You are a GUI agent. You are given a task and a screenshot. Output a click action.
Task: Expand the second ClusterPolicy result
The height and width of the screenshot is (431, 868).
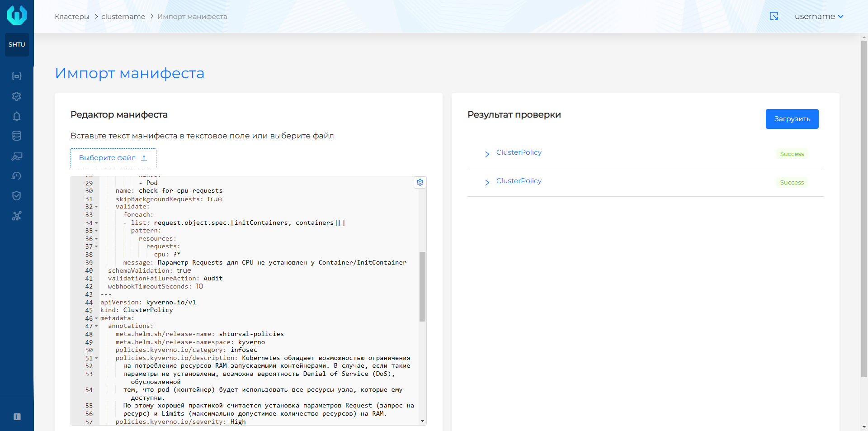pos(487,183)
